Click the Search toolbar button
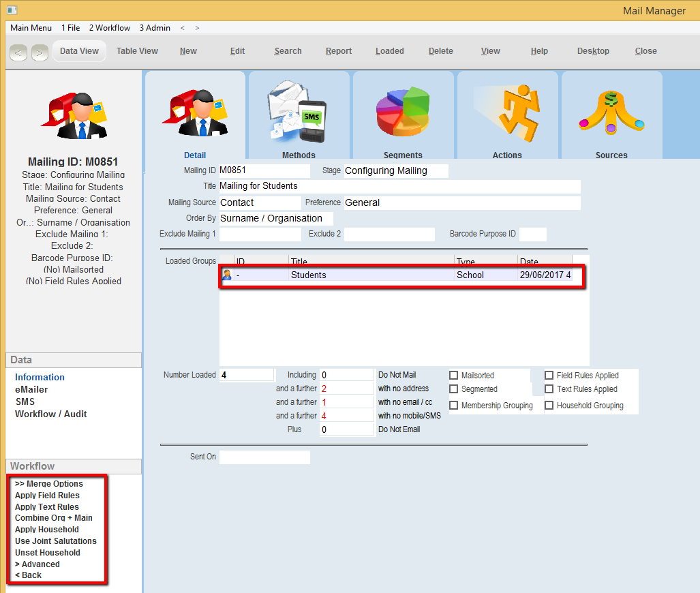The width and height of the screenshot is (700, 593). (288, 51)
